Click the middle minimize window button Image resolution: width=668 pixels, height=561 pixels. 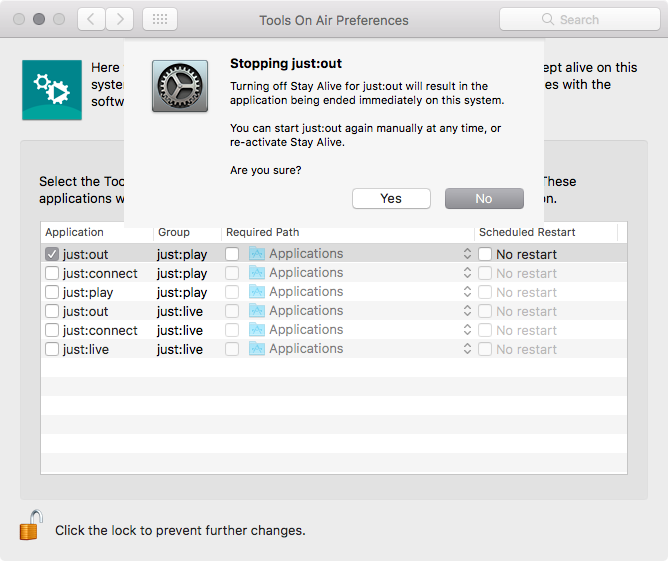pyautogui.click(x=39, y=19)
